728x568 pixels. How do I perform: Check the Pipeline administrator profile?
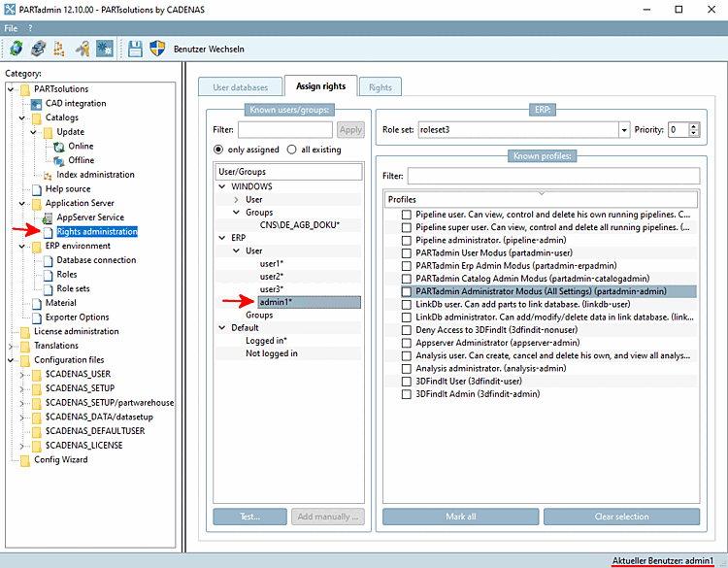pos(407,241)
